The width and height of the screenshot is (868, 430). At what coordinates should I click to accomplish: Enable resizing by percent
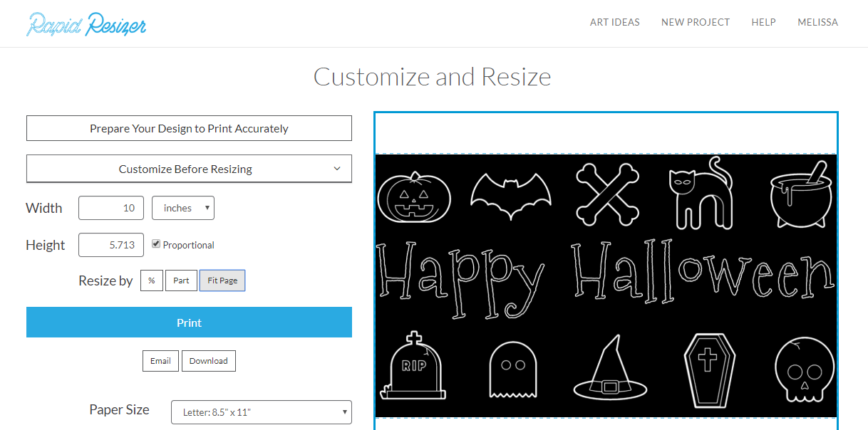pyautogui.click(x=151, y=280)
